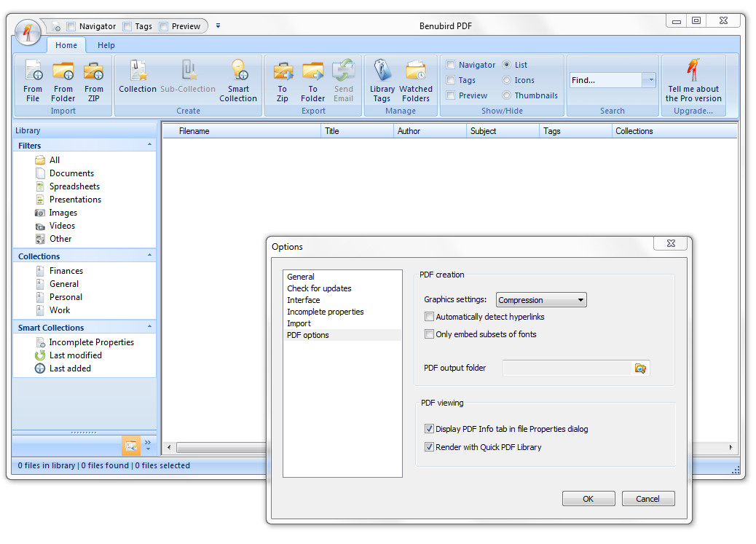
Task: Click inside the Find search field
Action: pyautogui.click(x=606, y=80)
